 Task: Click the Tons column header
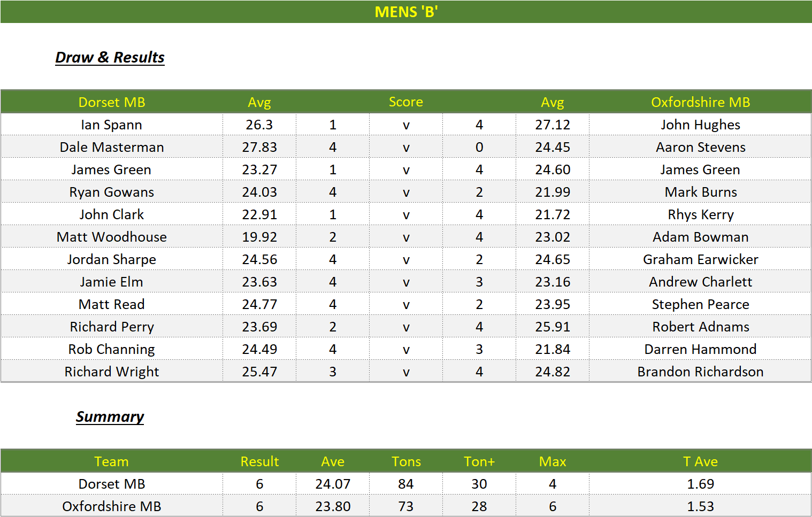click(x=406, y=461)
